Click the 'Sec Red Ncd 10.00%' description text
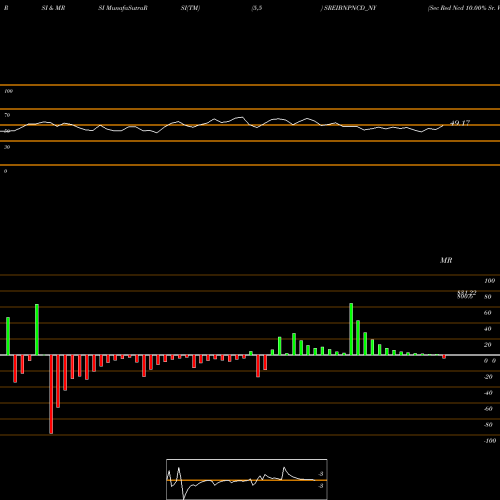 click(x=457, y=8)
